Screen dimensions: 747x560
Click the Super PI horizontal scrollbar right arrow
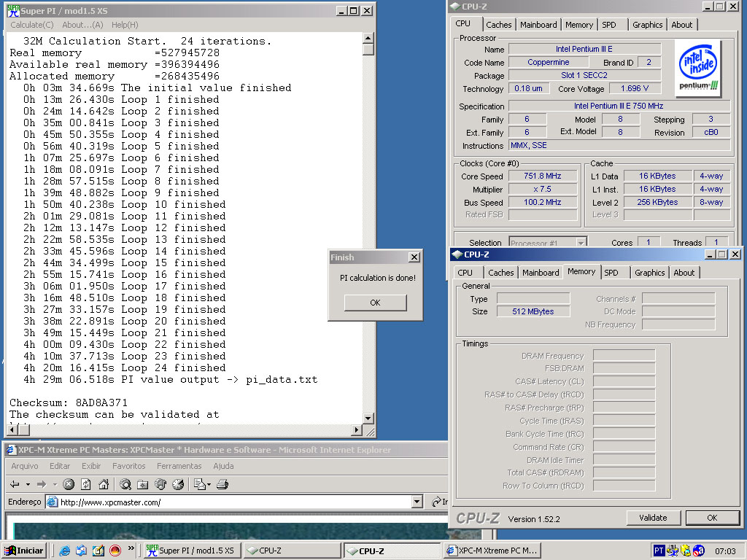click(356, 429)
